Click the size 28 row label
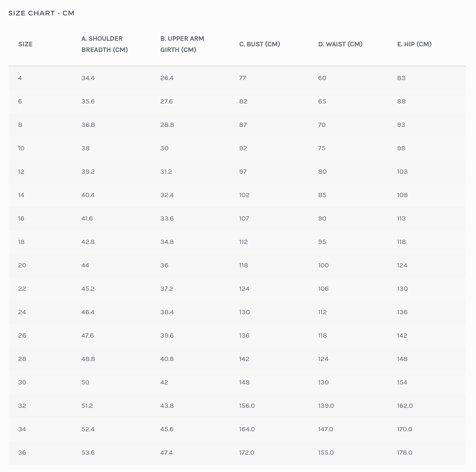This screenshot has width=476, height=472. pos(22,359)
